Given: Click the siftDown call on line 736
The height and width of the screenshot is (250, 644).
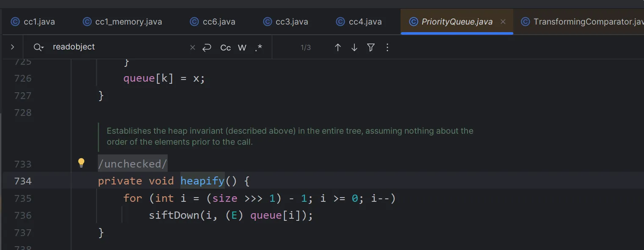Looking at the screenshot, I should tap(174, 215).
